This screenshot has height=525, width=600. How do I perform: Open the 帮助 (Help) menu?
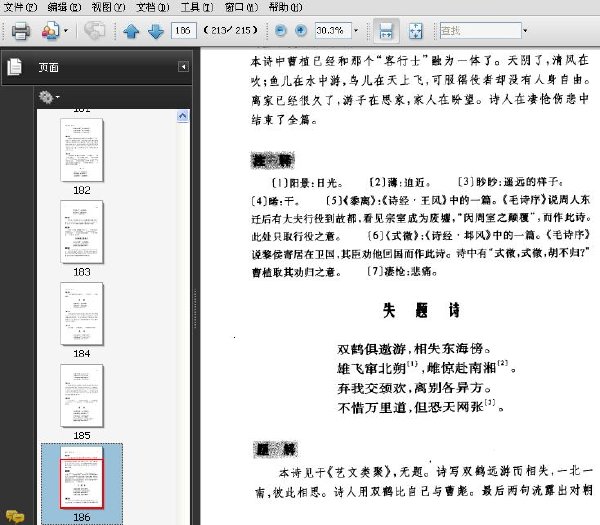click(285, 7)
